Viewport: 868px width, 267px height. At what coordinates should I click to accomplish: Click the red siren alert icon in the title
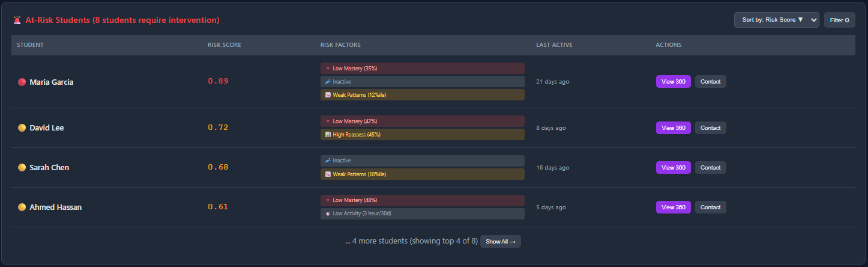(17, 20)
